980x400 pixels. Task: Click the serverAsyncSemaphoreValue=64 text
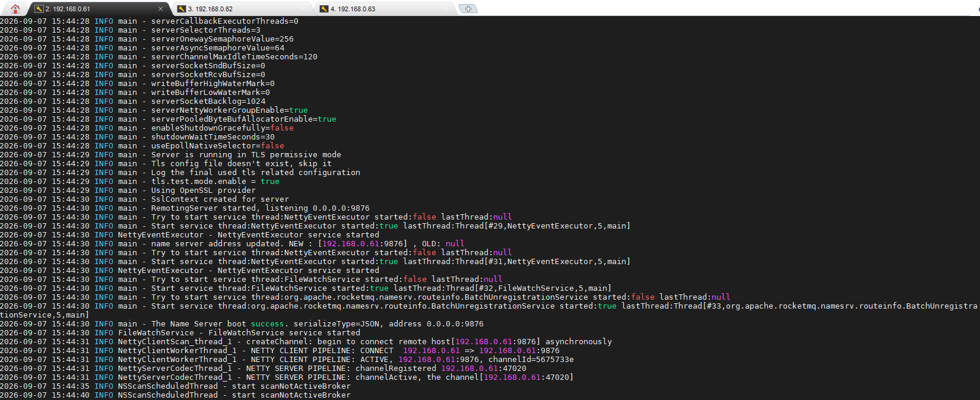click(218, 48)
